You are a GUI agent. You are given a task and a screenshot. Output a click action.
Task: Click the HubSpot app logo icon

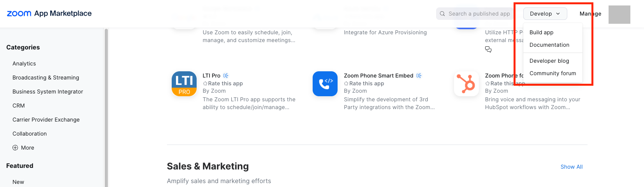[466, 84]
